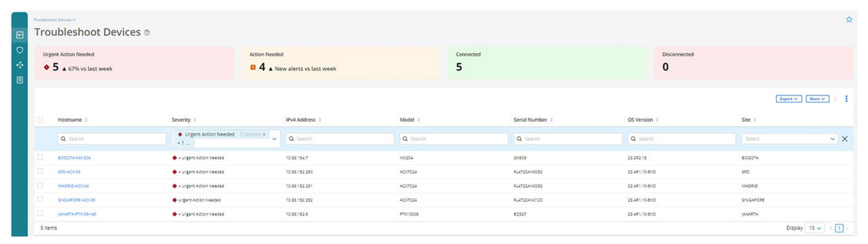Sort by Hostname column arrows
The width and height of the screenshot is (868, 244).
[86, 120]
